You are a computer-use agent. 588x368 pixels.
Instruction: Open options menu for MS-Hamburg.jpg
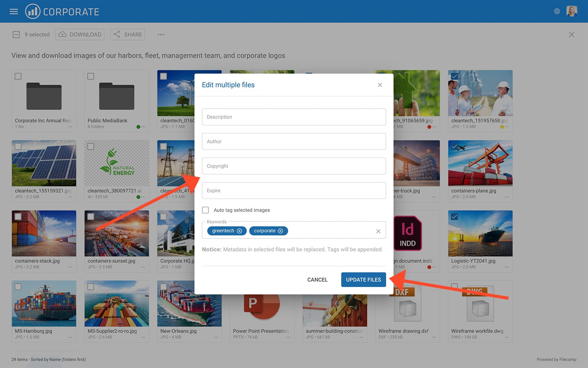[x=70, y=337]
